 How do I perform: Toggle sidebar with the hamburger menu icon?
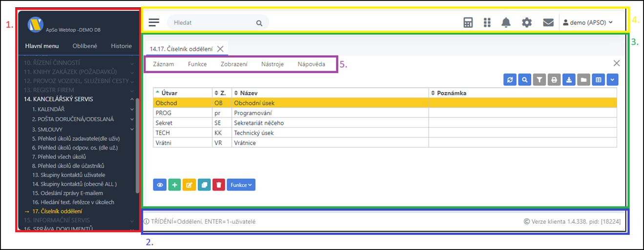154,22
